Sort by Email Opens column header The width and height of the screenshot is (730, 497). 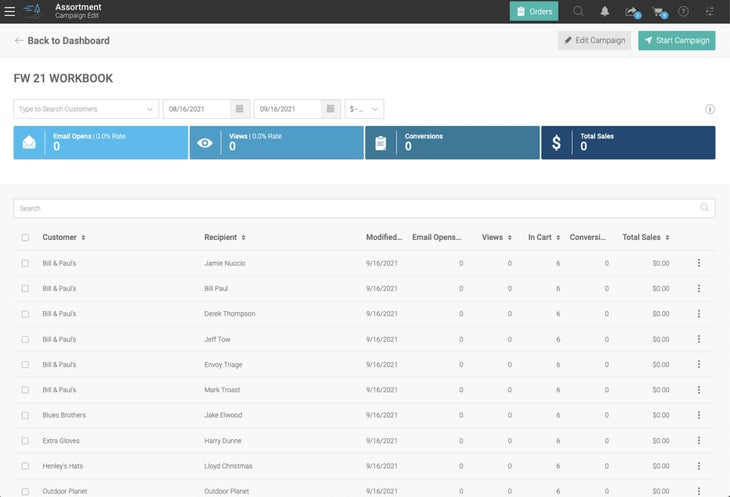[x=436, y=237]
